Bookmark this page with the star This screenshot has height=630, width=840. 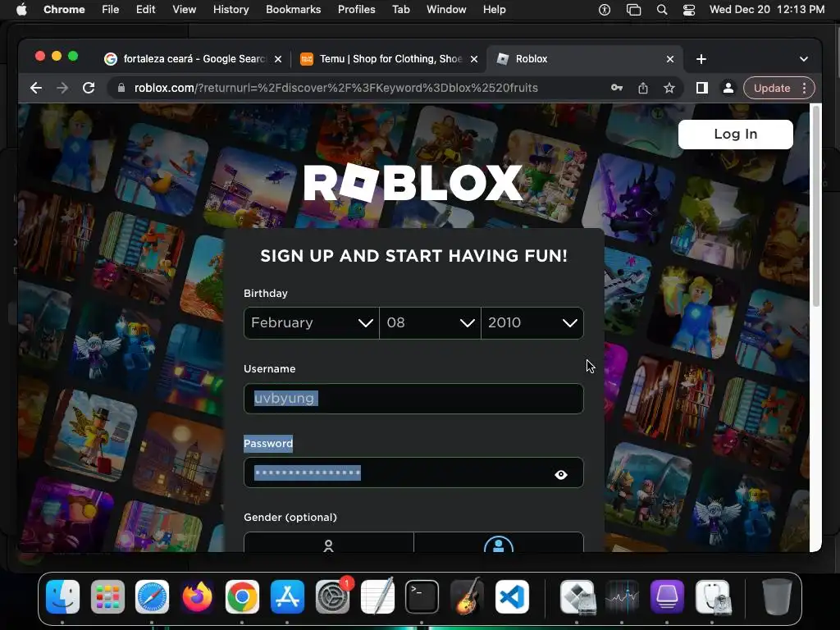pyautogui.click(x=669, y=88)
